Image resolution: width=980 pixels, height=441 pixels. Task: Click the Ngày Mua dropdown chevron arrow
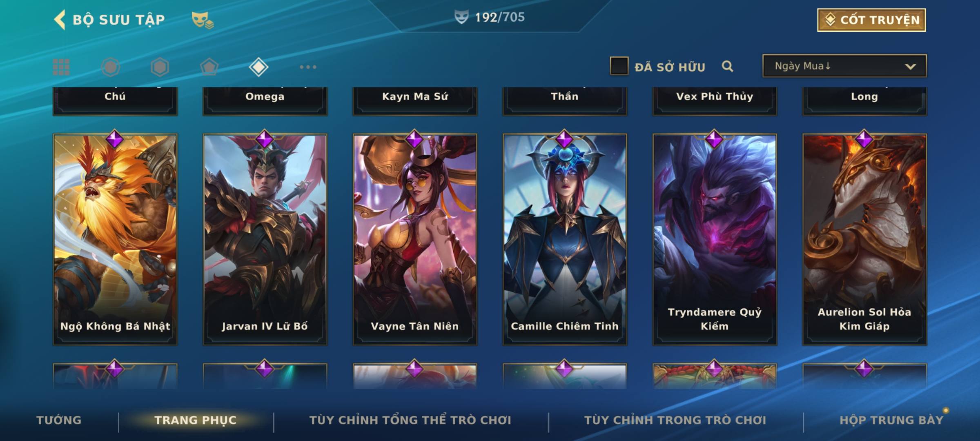[910, 67]
